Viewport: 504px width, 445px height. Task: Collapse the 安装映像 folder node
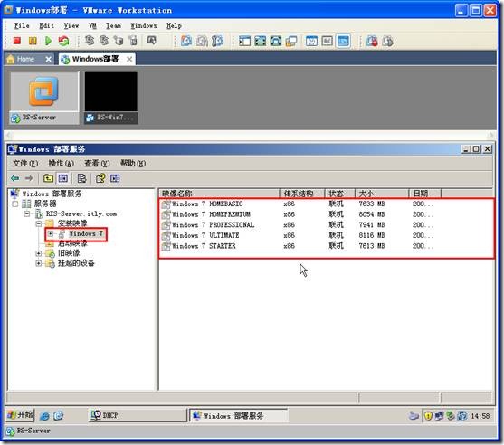coord(39,223)
